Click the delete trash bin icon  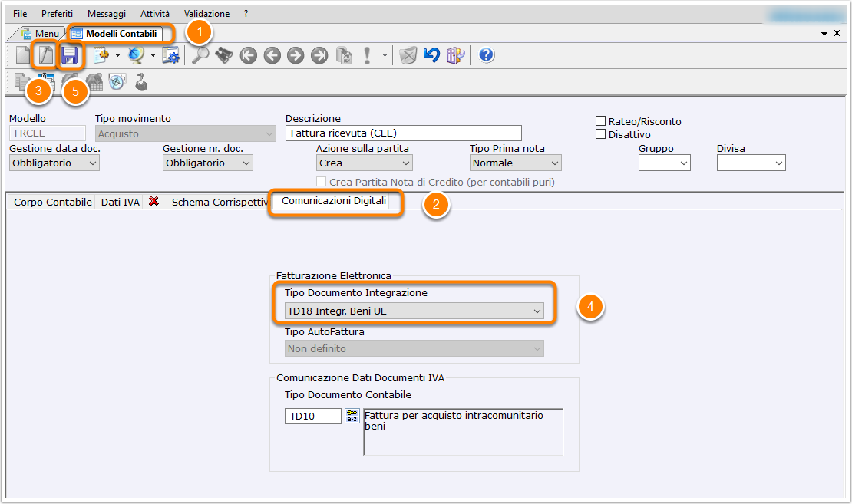(x=408, y=55)
